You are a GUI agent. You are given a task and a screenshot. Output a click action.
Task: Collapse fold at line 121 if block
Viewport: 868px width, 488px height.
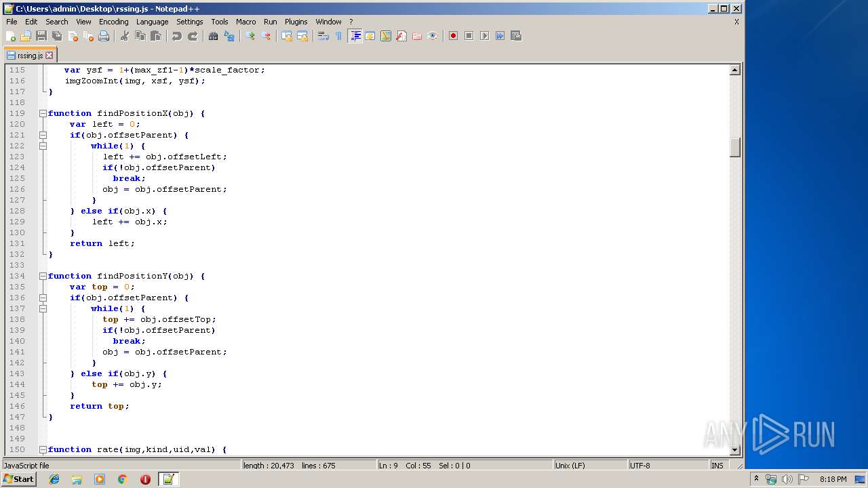pos(43,135)
